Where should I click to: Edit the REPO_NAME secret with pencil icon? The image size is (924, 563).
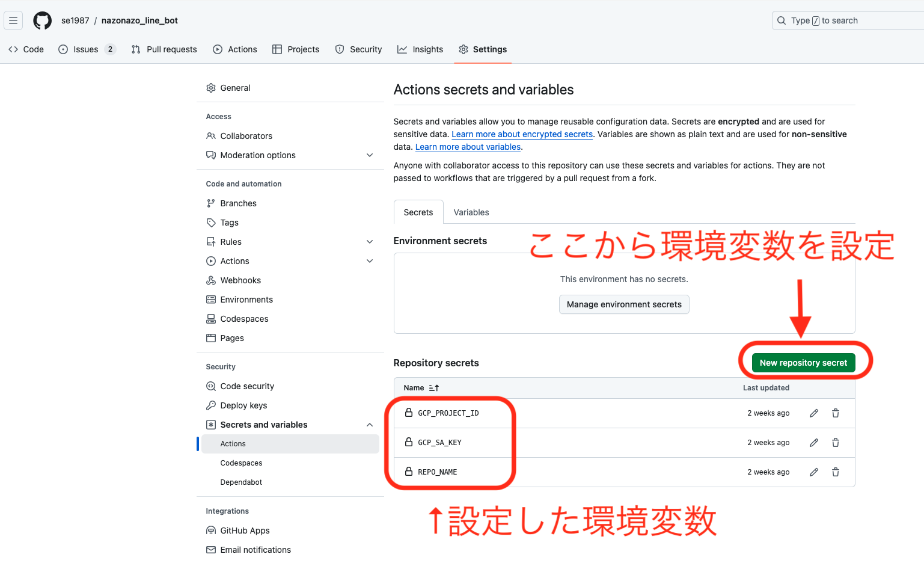click(814, 472)
